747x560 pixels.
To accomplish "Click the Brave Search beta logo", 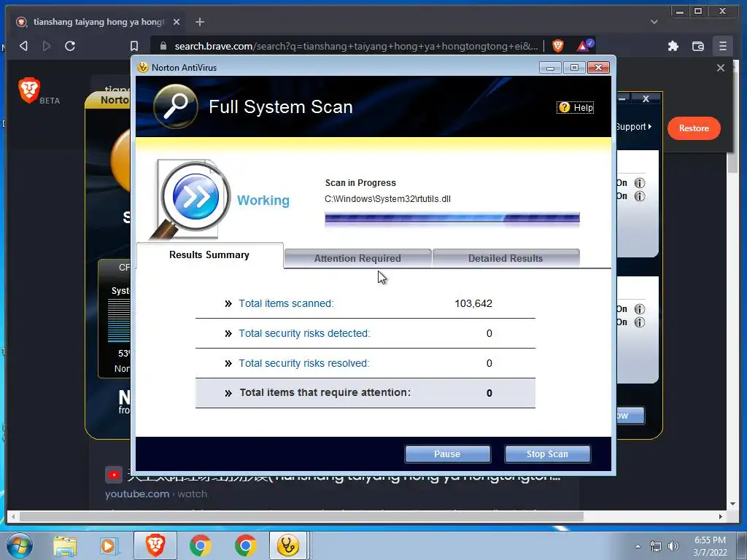I will coord(39,91).
